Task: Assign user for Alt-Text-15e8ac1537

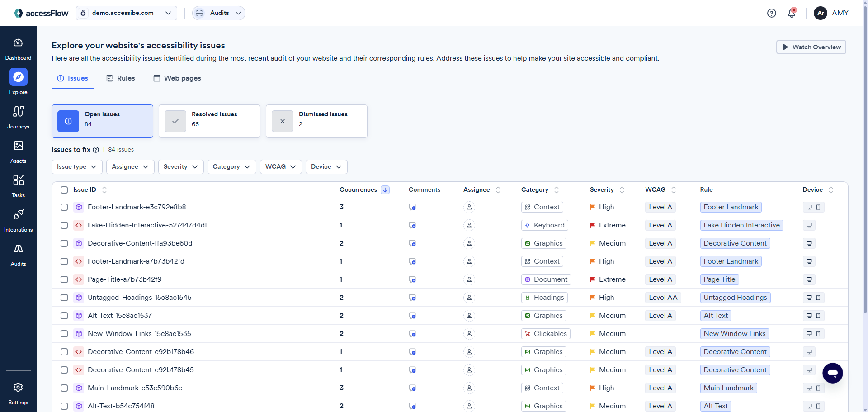Action: pyautogui.click(x=469, y=316)
